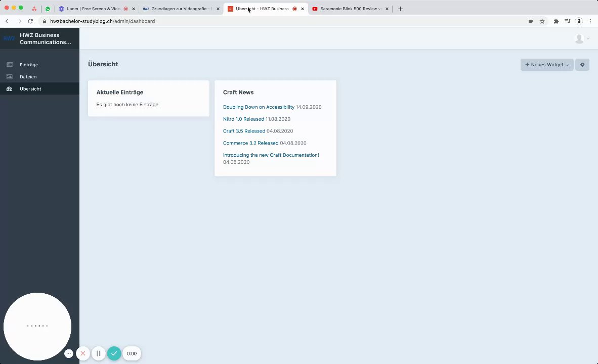The width and height of the screenshot is (598, 364).
Task: Click the 'Es gibt noch keine Einträge.' text
Action: tap(128, 105)
